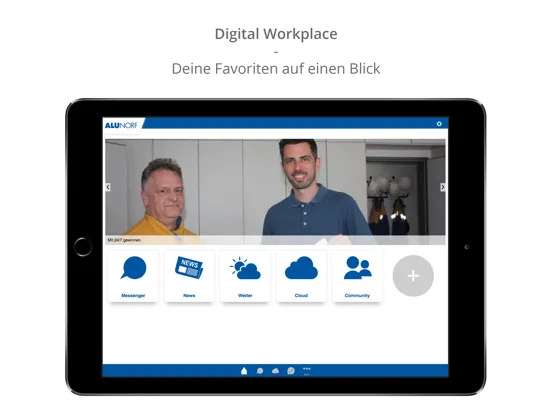Add a new favorite with plus button
Viewport: 552px width, 414px height.
(x=413, y=276)
